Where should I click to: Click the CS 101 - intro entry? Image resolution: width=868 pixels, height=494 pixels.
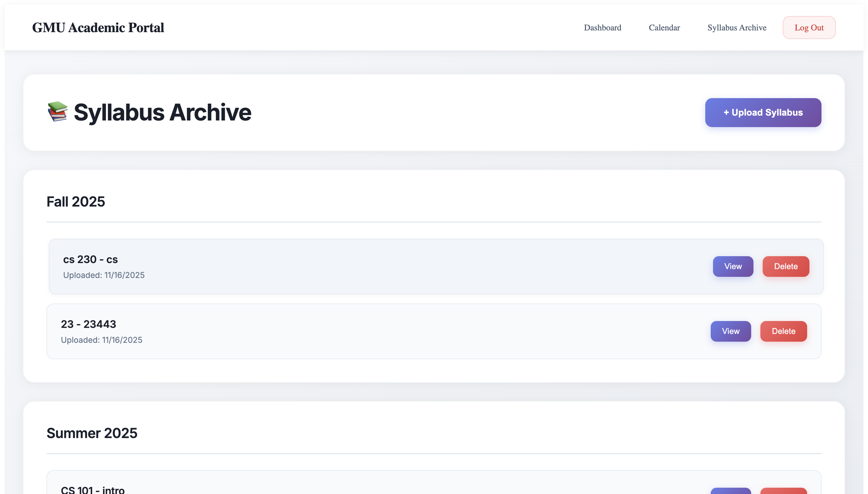tap(93, 490)
